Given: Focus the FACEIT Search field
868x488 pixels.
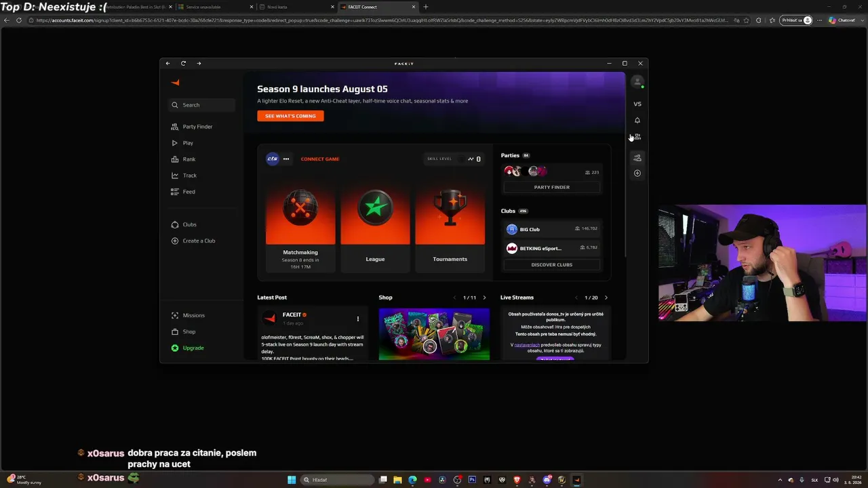Looking at the screenshot, I should pos(202,105).
